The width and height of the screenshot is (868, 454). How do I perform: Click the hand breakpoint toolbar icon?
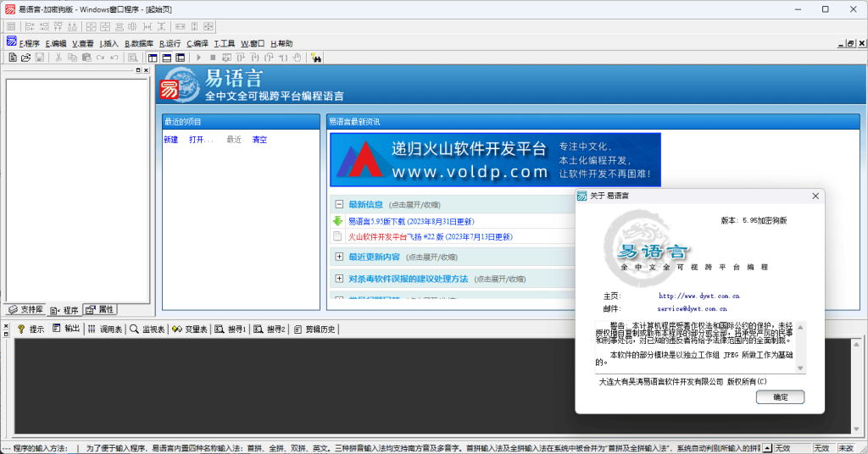[298, 58]
